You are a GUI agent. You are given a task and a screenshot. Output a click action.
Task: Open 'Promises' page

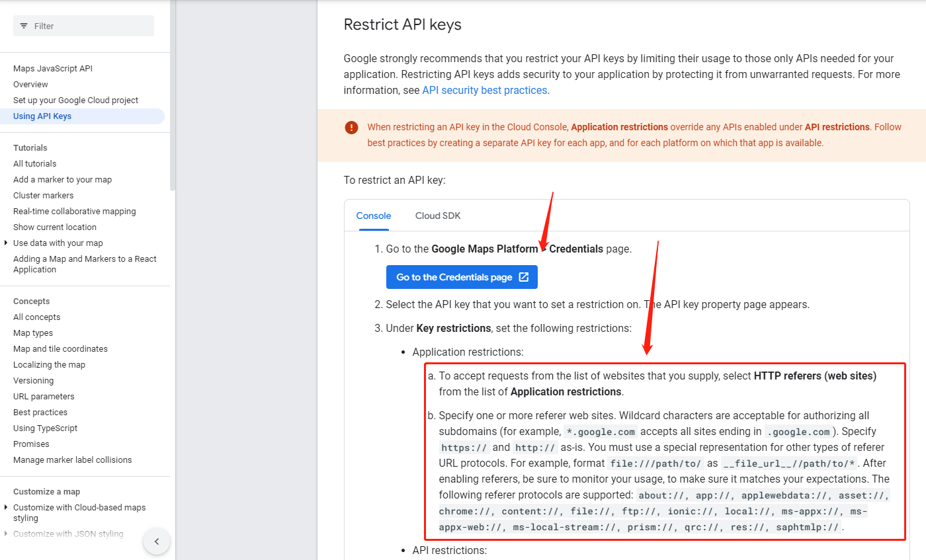tap(31, 444)
